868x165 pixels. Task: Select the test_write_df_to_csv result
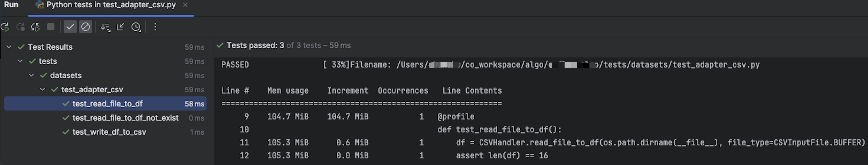[x=109, y=132]
